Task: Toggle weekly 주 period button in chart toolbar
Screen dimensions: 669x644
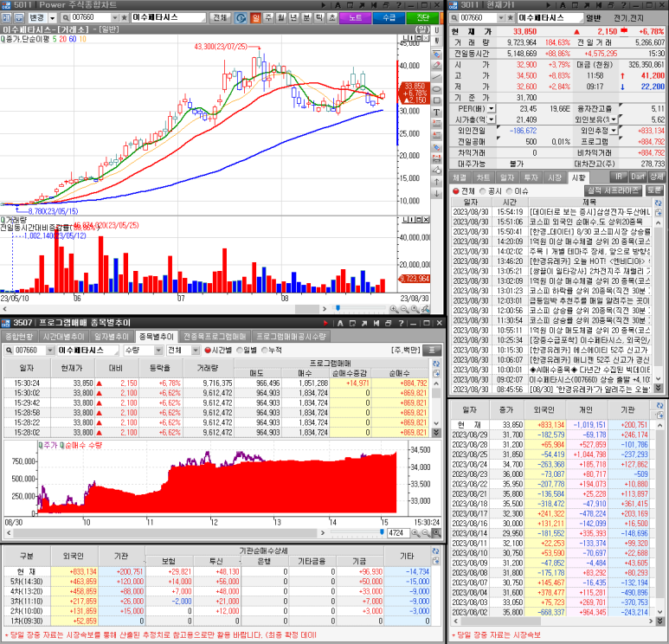Action: pos(268,18)
